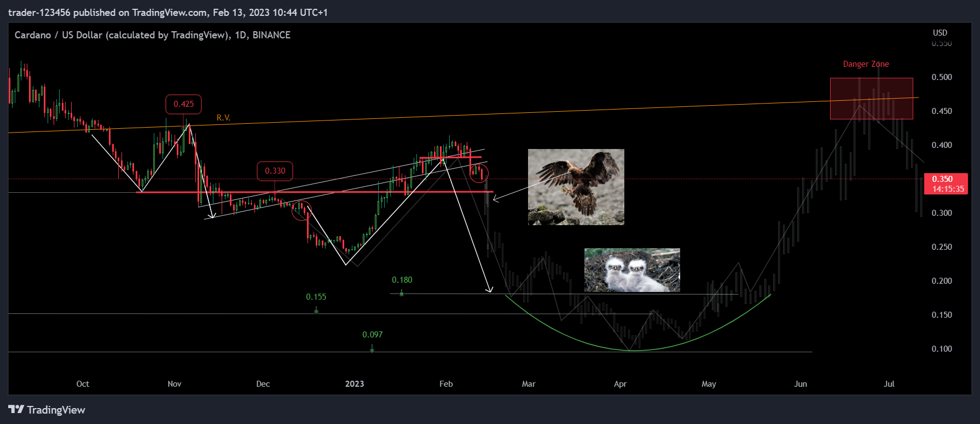Image resolution: width=980 pixels, height=424 pixels.
Task: Click the Apr label on time axis
Action: (x=620, y=384)
